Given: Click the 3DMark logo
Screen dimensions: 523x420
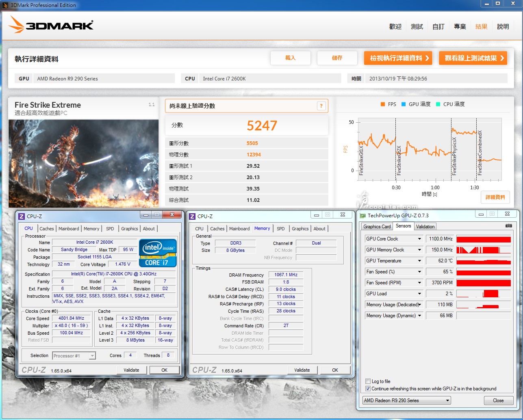Looking at the screenshot, I should (x=51, y=25).
